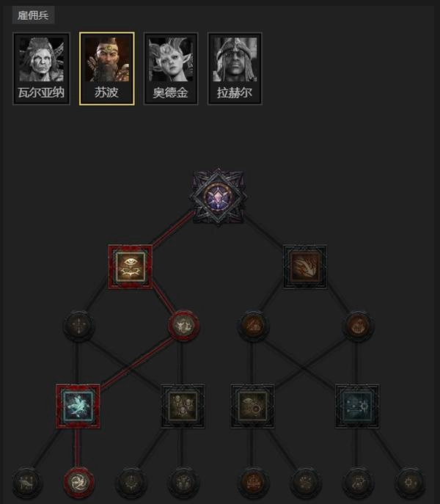
Task: Click the purple gem root skill node
Action: pyautogui.click(x=219, y=197)
